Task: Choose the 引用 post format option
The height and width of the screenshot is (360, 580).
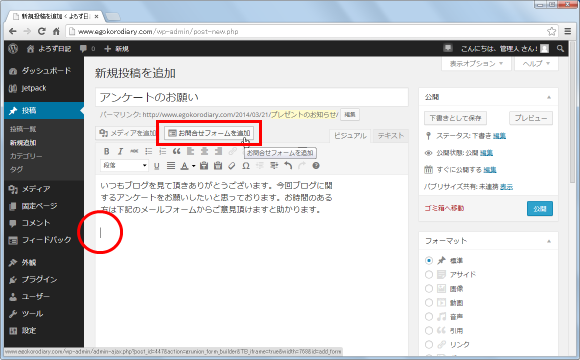Action: tap(429, 331)
